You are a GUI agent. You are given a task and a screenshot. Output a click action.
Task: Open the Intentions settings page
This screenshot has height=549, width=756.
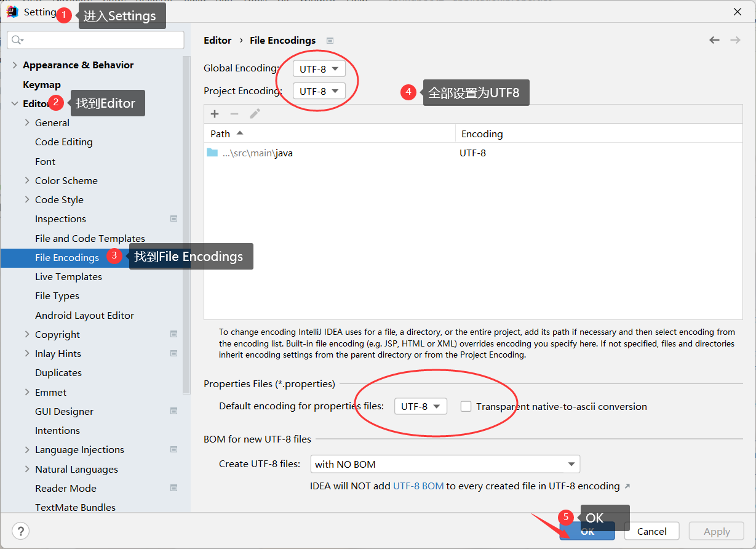(x=58, y=430)
